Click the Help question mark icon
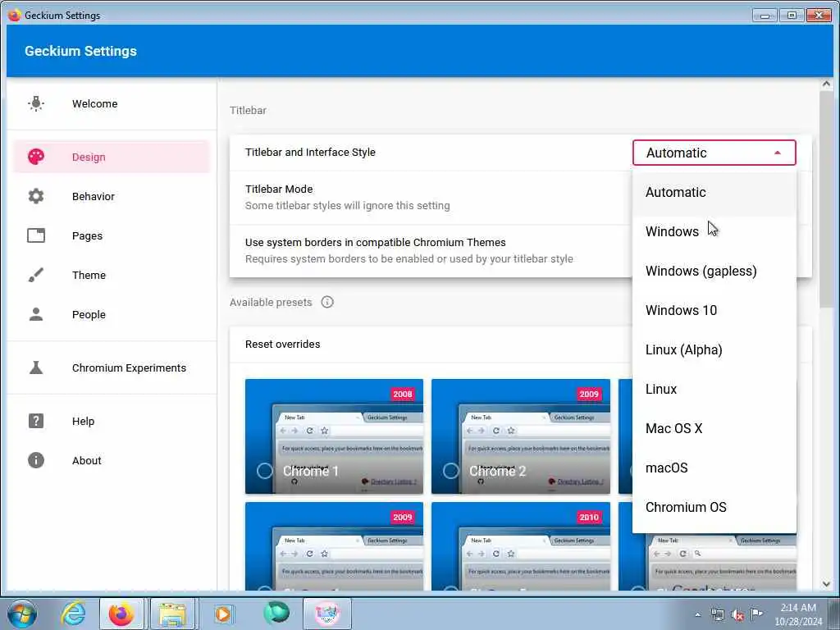The image size is (840, 630). (36, 421)
